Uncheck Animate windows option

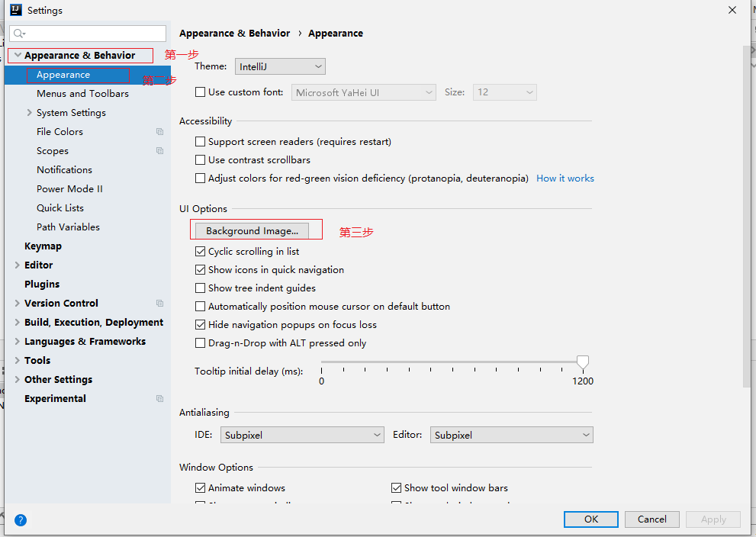(x=200, y=488)
